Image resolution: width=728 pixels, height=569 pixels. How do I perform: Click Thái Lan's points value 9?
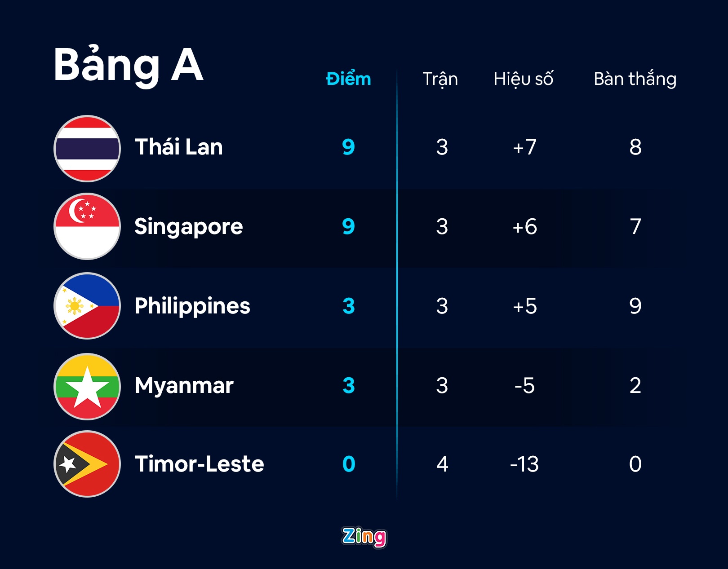click(x=349, y=147)
